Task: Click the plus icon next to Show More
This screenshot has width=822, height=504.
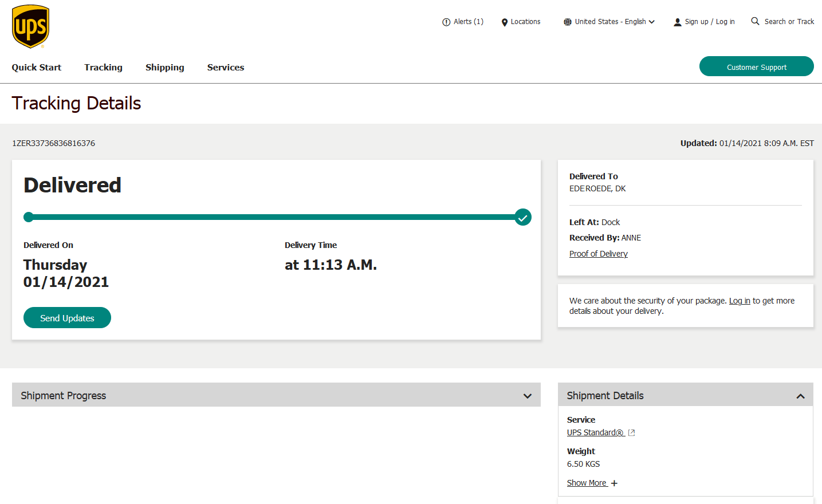Action: 614,483
